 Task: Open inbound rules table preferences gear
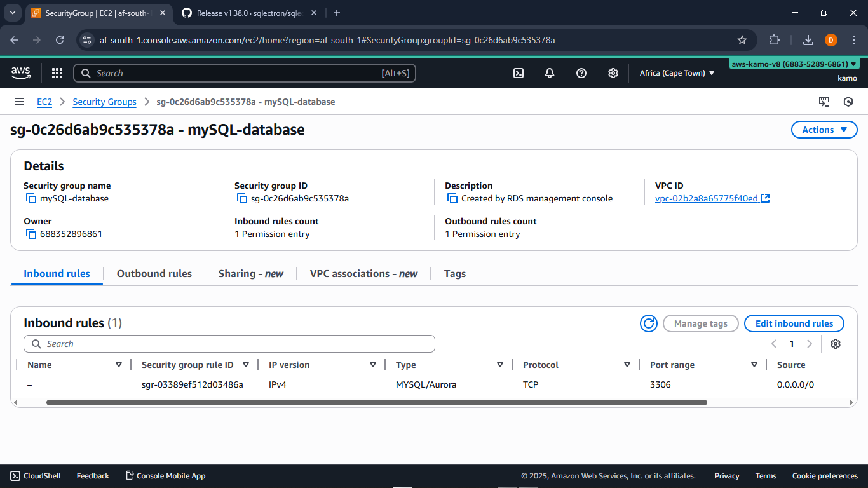836,344
